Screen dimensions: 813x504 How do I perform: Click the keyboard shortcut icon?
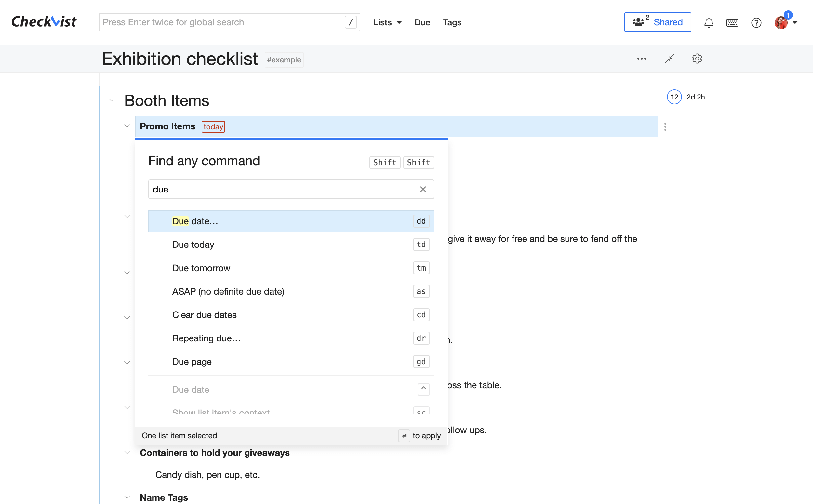(732, 22)
